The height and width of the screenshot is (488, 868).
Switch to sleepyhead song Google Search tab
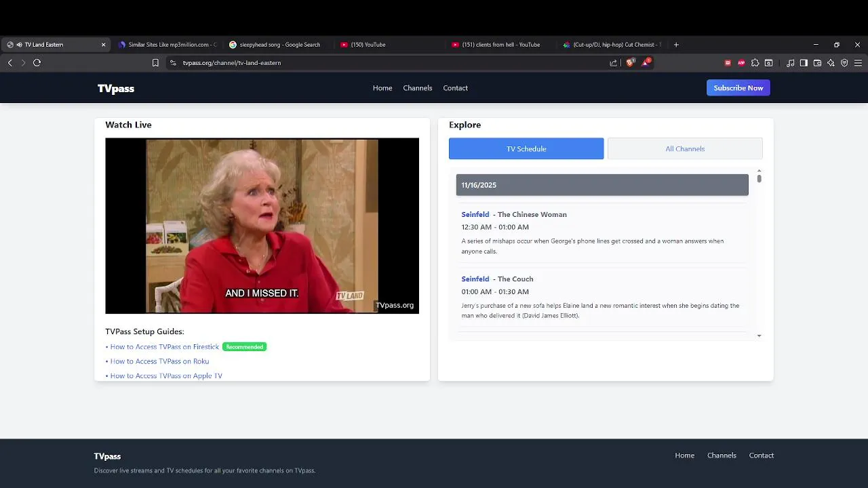click(278, 45)
